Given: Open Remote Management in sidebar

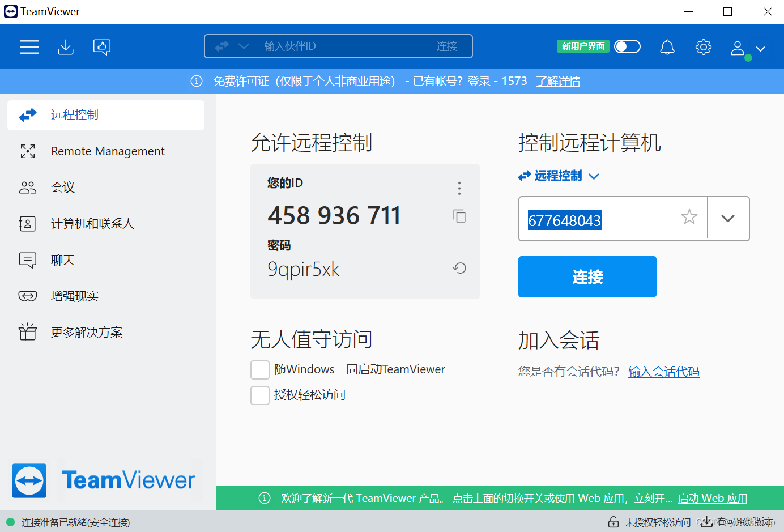Looking at the screenshot, I should pyautogui.click(x=106, y=151).
